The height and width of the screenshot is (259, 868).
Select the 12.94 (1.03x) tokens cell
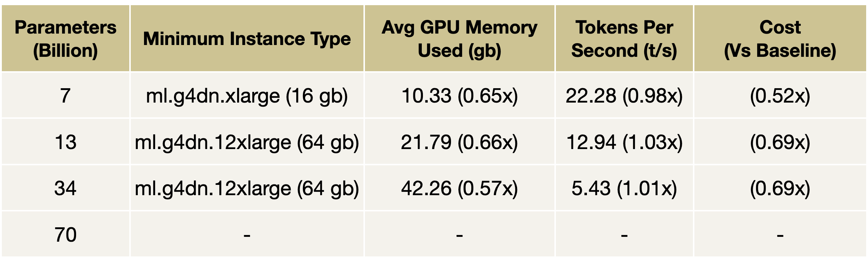coord(624,142)
